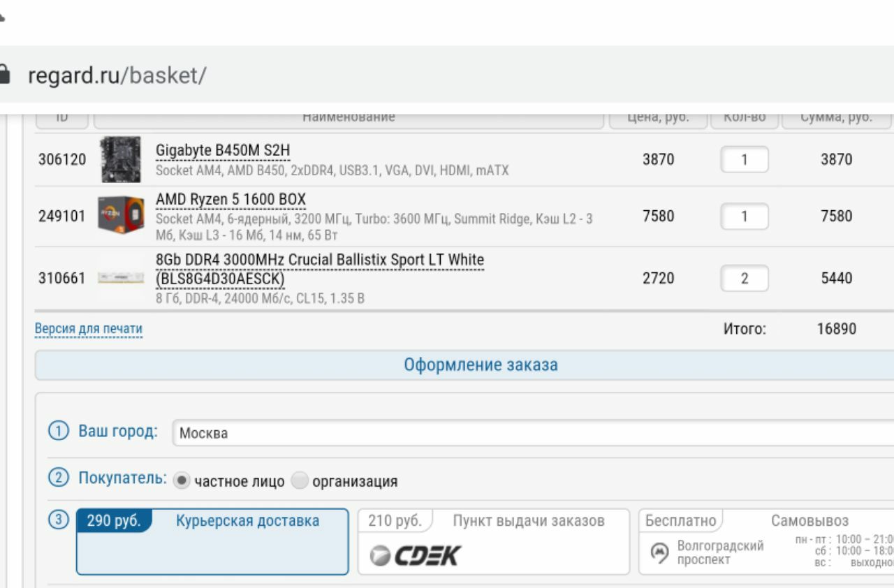
Task: Click the 'Оформление заказа' header bar
Action: 464,365
